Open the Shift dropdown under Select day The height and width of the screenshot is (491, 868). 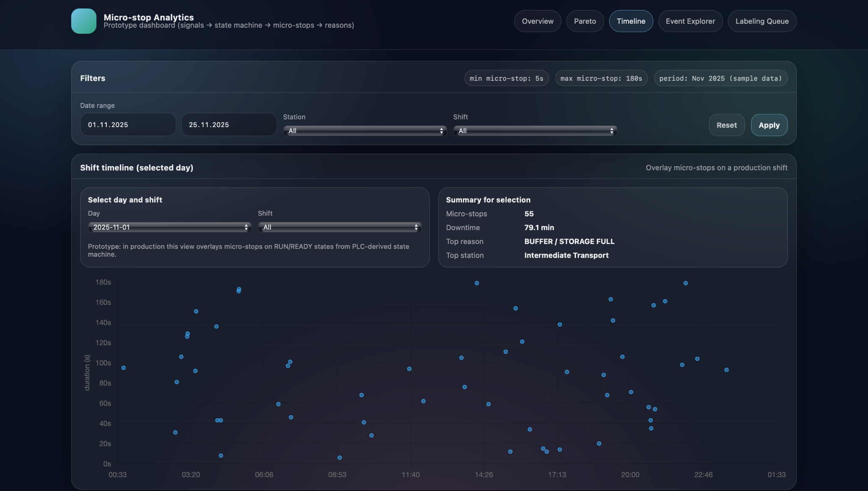click(x=339, y=227)
